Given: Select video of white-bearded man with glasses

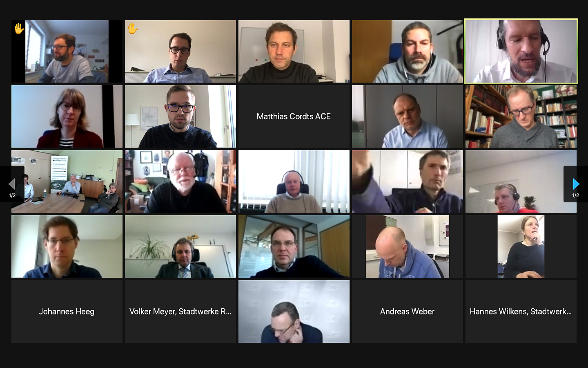Looking at the screenshot, I should 180,182.
